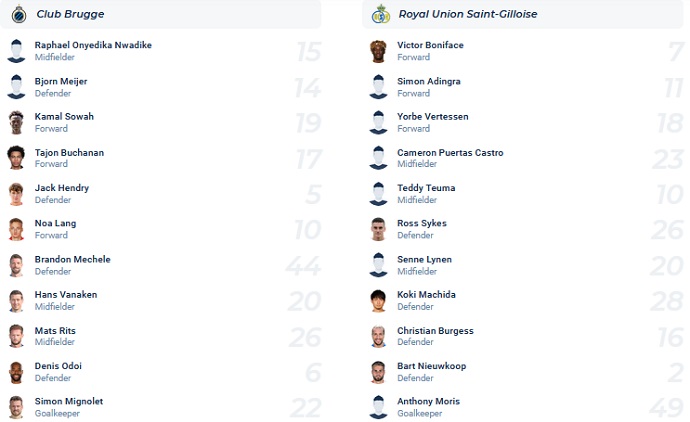Click Anthony Moris goalkeeper name

click(x=428, y=401)
